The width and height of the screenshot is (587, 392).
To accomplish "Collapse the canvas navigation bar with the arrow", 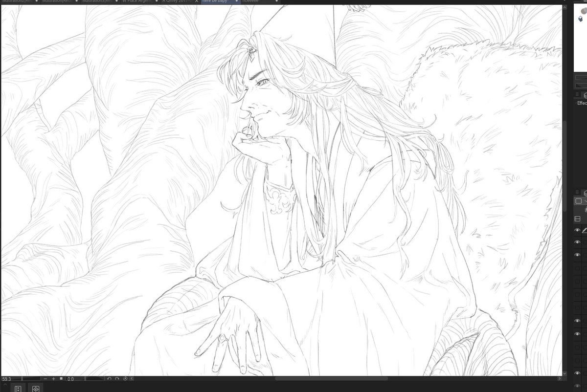I will click(x=132, y=379).
